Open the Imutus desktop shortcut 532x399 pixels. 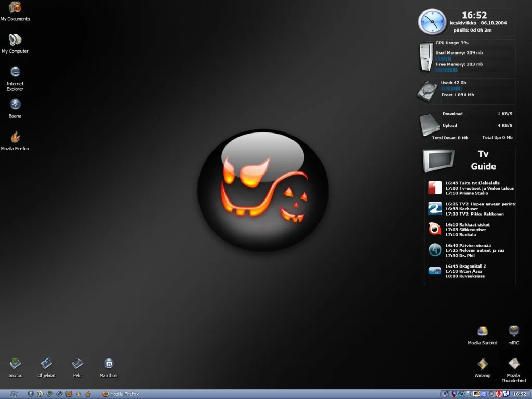pyautogui.click(x=16, y=363)
